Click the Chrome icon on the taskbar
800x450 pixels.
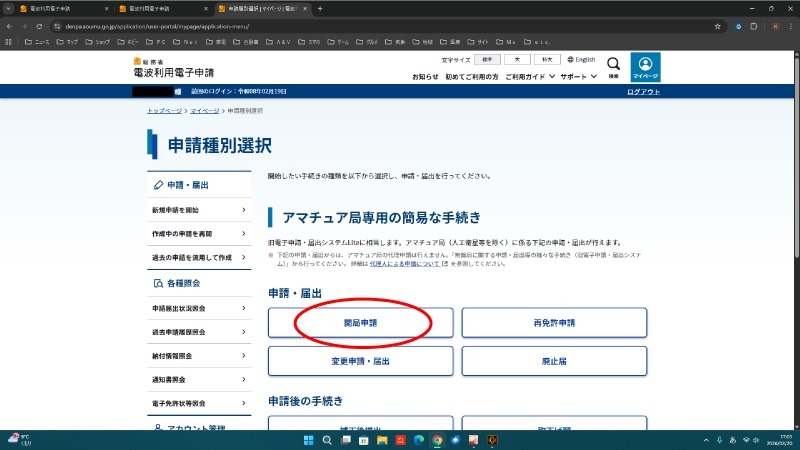pos(438,440)
